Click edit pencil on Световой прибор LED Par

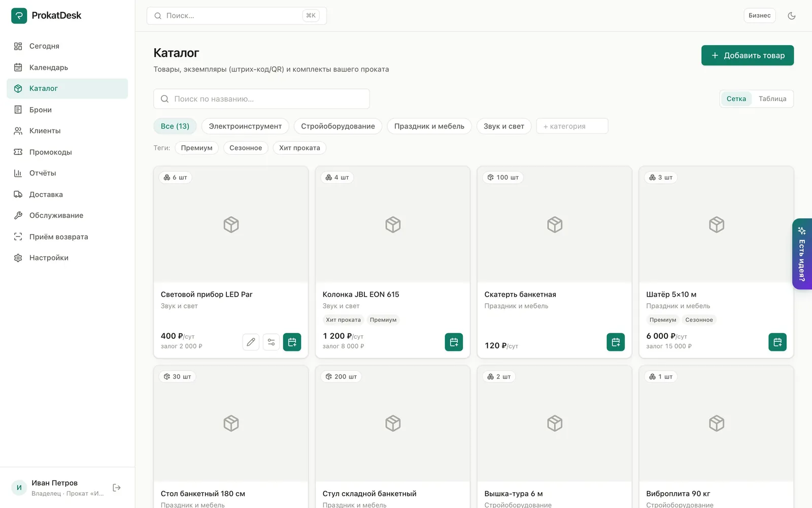coord(251,342)
